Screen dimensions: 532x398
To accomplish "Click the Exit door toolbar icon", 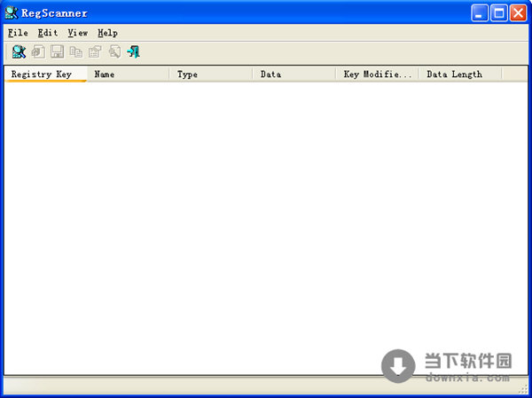I will (133, 52).
